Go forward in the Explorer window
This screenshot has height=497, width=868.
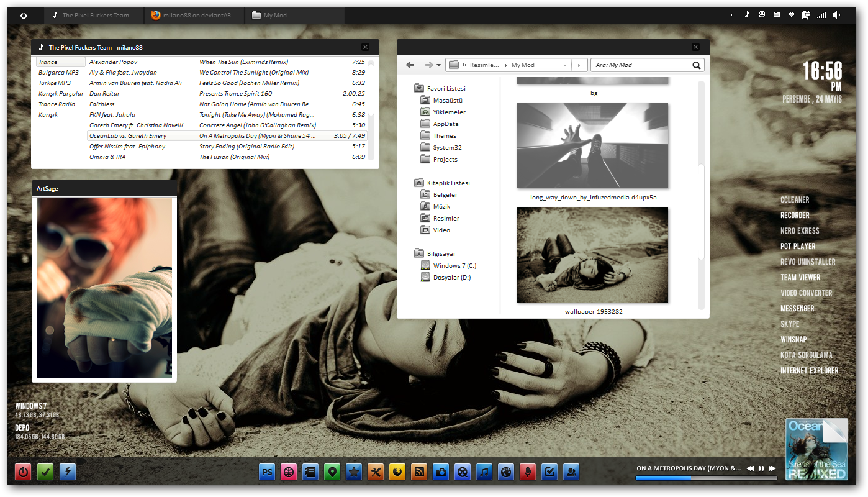click(x=428, y=65)
